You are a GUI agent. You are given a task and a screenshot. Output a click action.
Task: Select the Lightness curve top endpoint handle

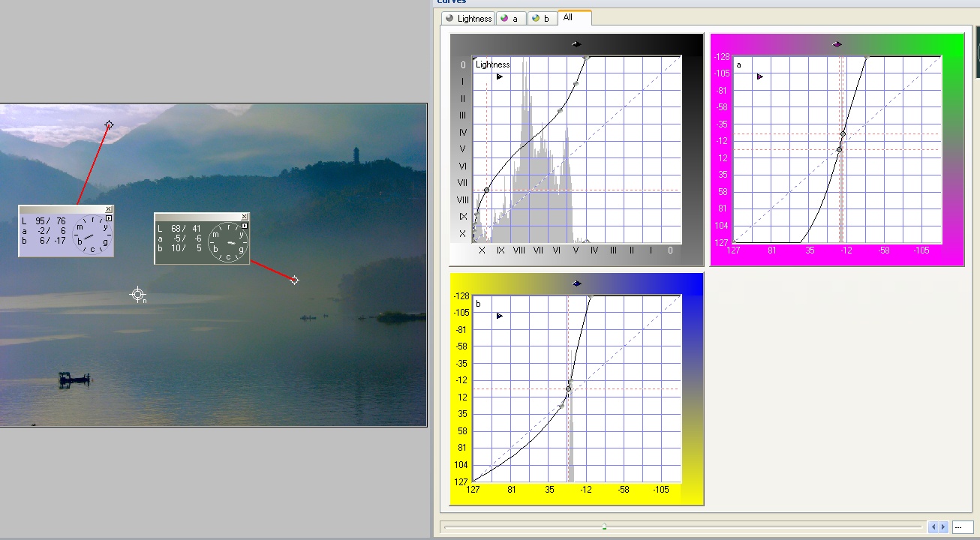(586, 57)
